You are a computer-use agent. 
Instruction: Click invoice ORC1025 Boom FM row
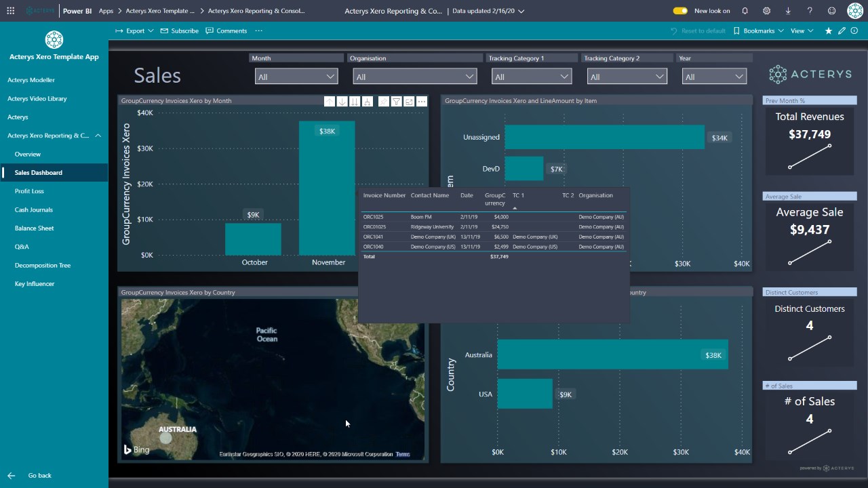[494, 217]
